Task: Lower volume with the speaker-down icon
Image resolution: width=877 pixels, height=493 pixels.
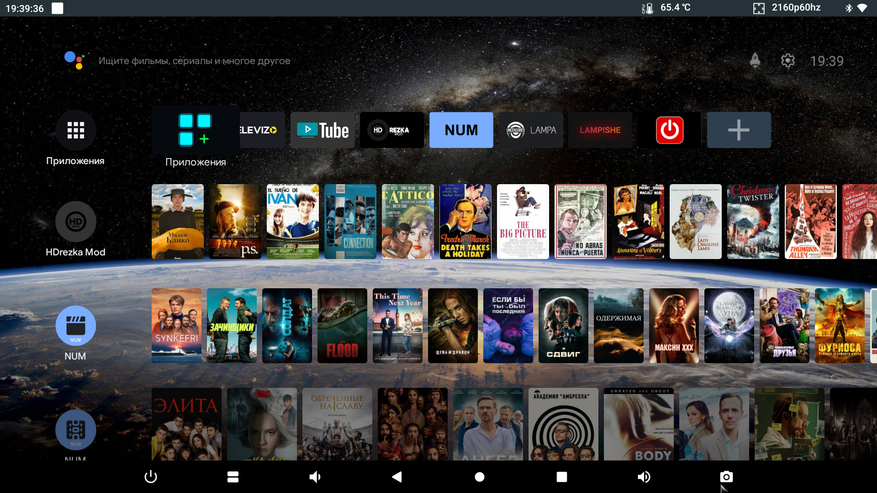Action: [x=315, y=477]
